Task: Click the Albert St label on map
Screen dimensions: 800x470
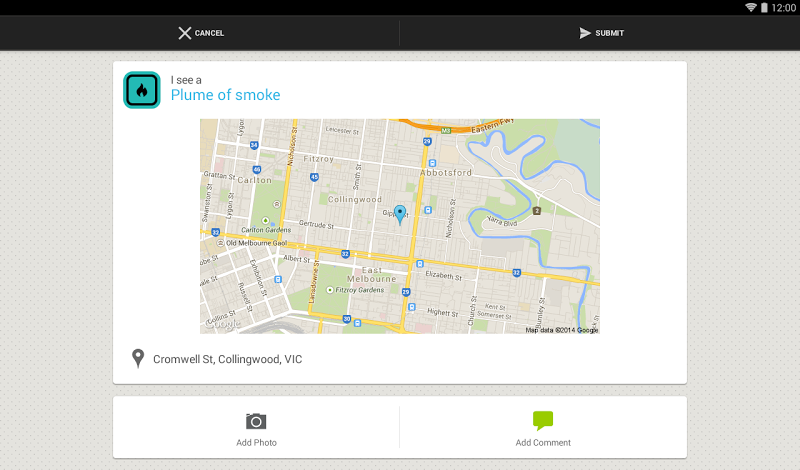Action: pos(296,259)
